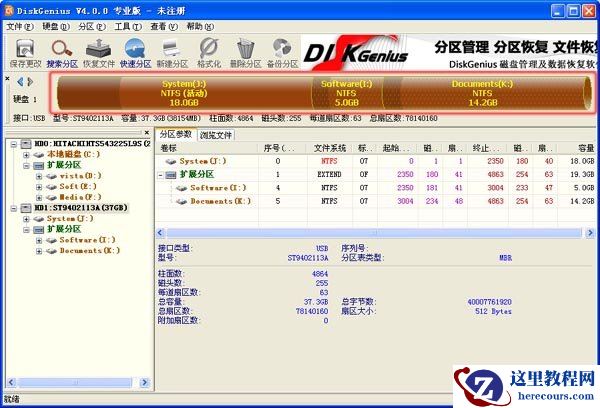Screen dimensions: 600x408
Task: Click the 保存更改 save changes toolbar icon
Action: coord(25,53)
